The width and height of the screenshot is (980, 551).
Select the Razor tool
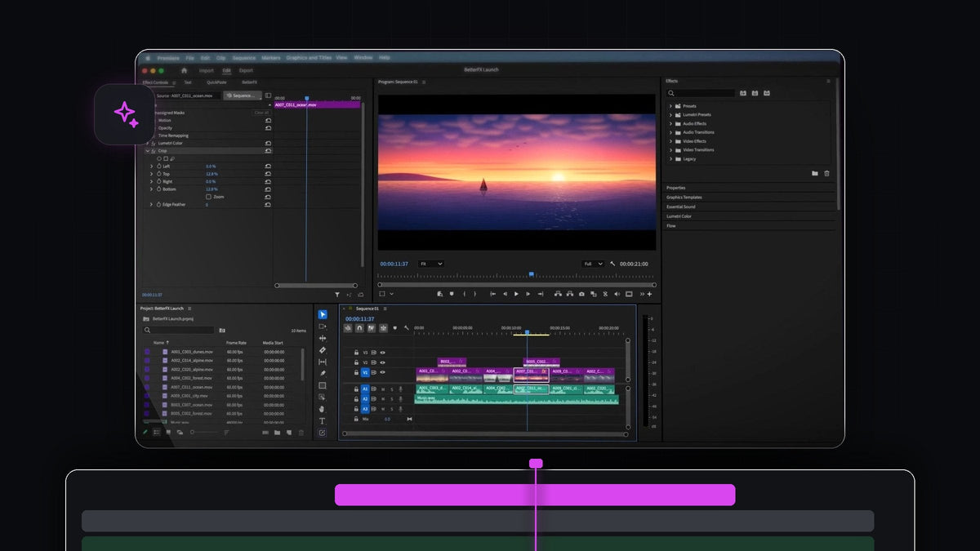(323, 350)
